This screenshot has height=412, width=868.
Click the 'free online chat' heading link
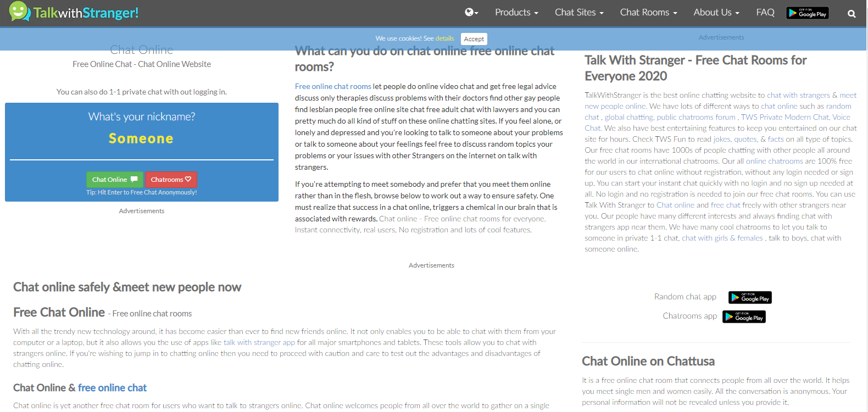(112, 388)
